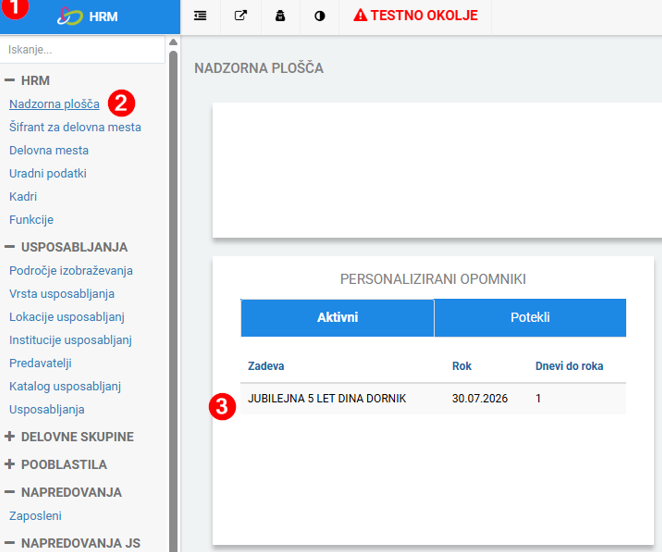Image resolution: width=662 pixels, height=552 pixels.
Task: Expand the DELOVNE SKUPINE section
Action: coord(9,436)
